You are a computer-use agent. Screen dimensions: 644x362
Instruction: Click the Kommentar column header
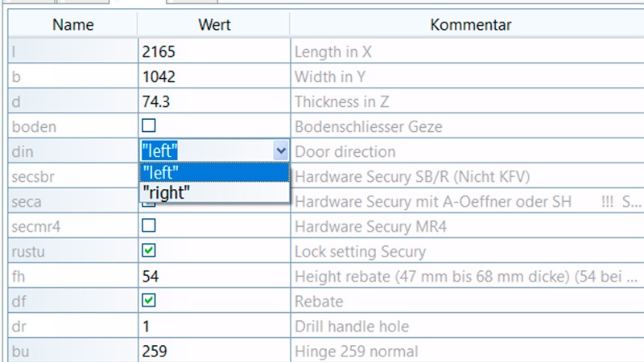(471, 25)
